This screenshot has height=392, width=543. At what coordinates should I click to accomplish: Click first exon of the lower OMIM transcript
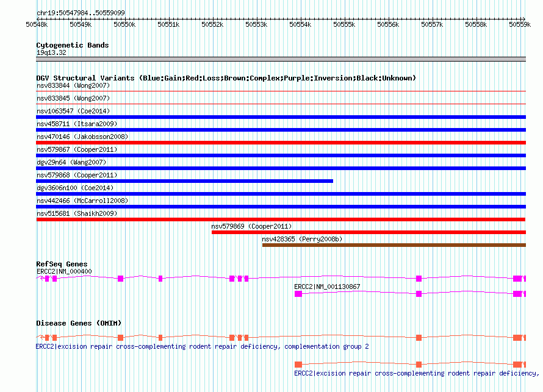pyautogui.click(x=298, y=365)
